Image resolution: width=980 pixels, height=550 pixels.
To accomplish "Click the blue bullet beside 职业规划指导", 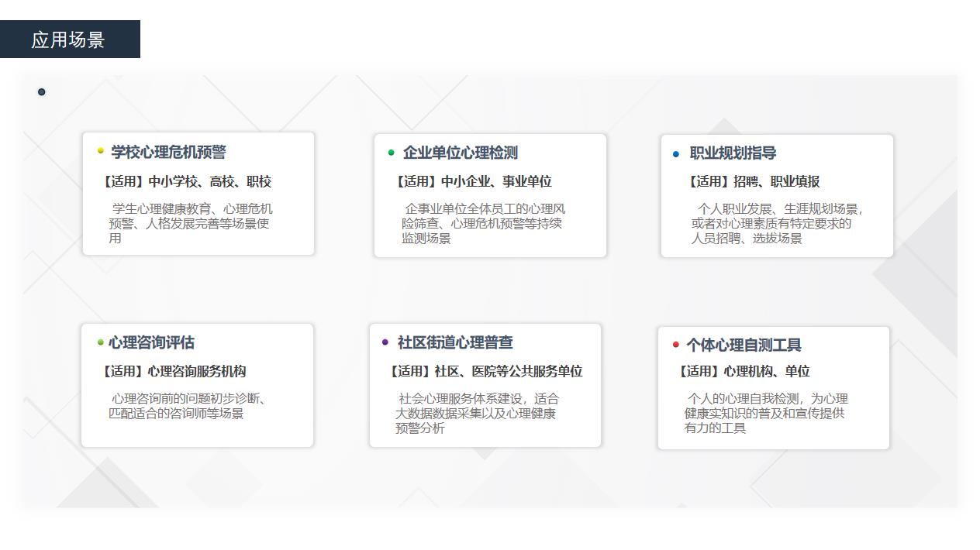I will 676,154.
